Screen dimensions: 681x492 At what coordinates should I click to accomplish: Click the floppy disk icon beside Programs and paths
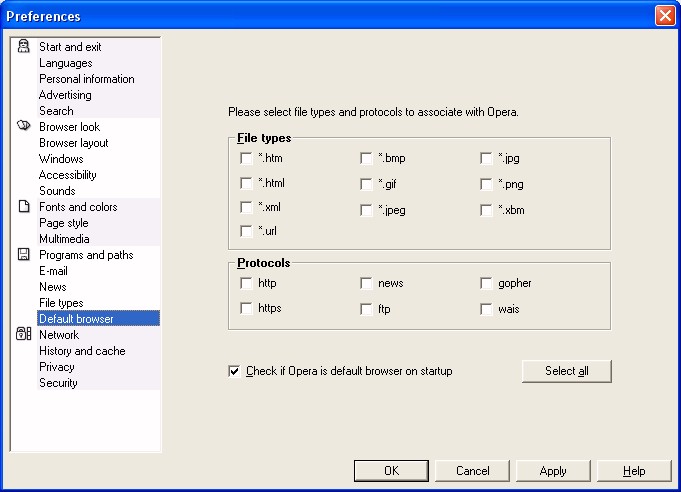23,254
